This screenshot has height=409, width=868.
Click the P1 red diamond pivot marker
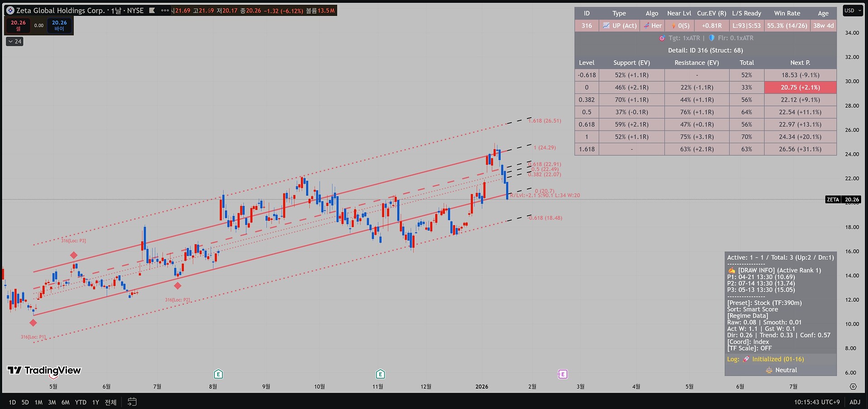33,323
